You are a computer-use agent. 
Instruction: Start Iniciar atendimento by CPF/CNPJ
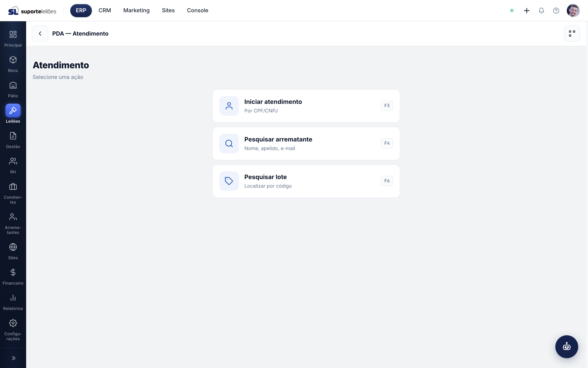click(306, 106)
